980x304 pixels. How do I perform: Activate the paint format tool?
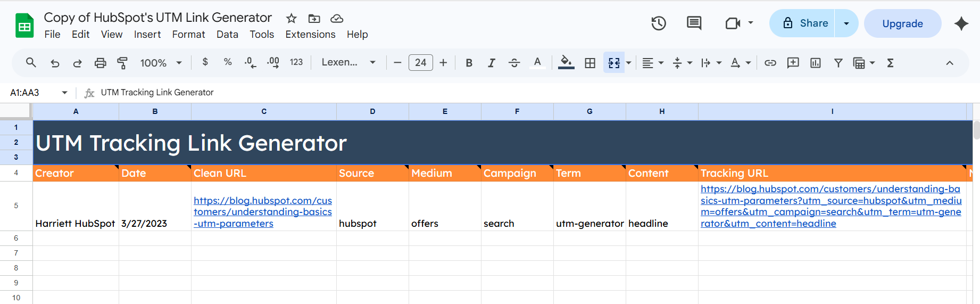point(122,63)
